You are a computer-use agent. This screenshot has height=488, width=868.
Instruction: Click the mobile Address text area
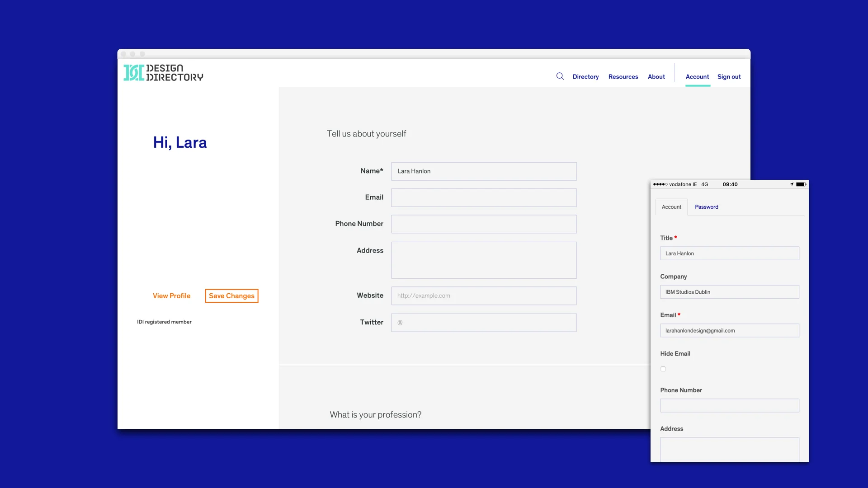coord(729,450)
